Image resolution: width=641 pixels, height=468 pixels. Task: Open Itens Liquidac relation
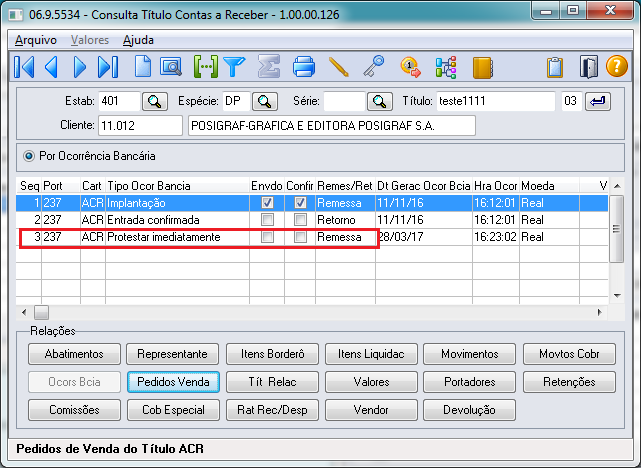(x=371, y=354)
